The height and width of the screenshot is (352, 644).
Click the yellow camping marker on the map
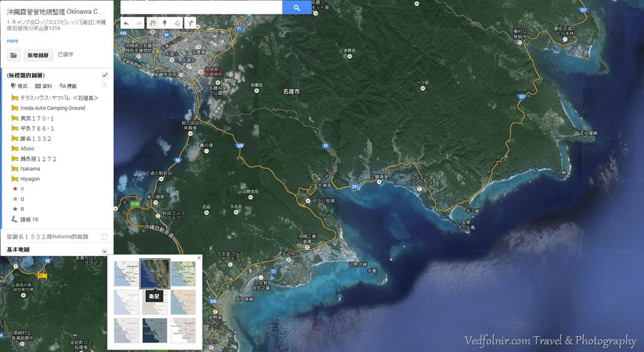[x=42, y=275]
